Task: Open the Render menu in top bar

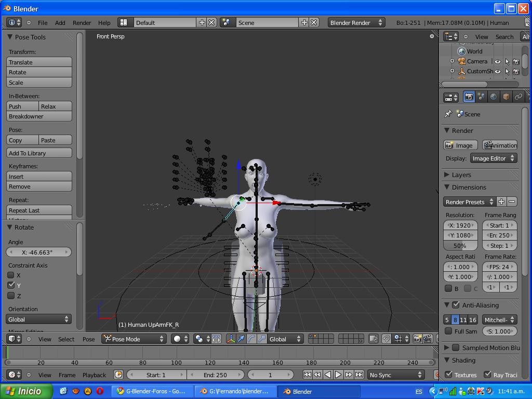Action: (x=82, y=22)
